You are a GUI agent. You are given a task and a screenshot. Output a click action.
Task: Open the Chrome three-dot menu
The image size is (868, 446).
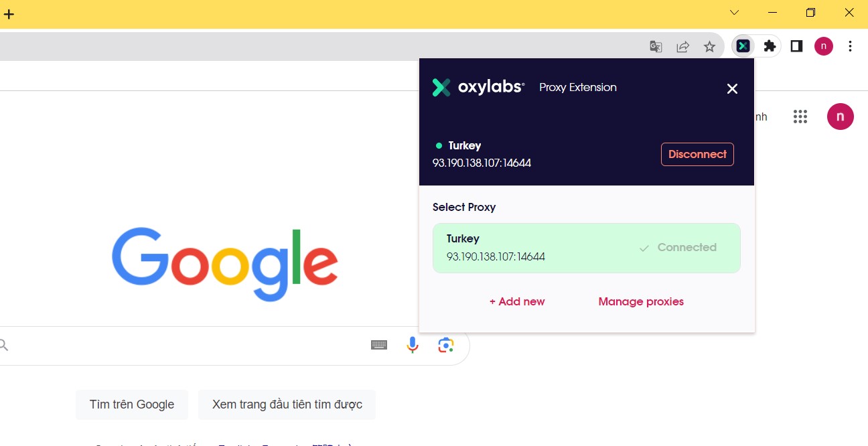850,46
